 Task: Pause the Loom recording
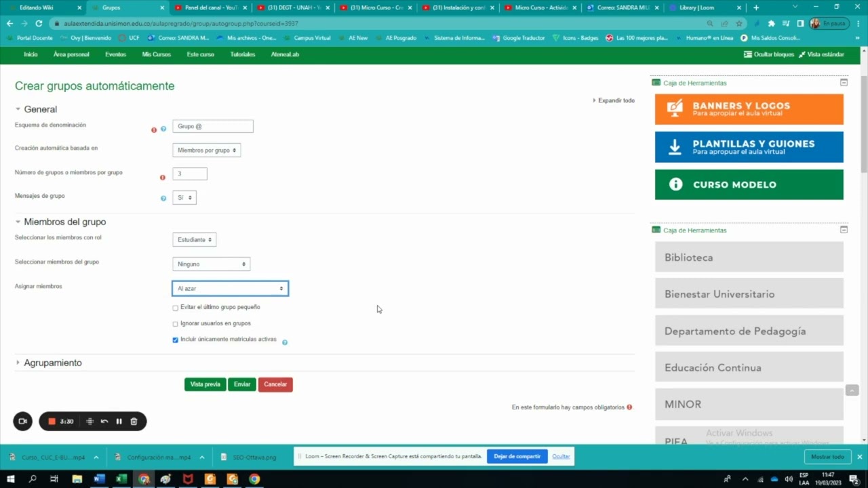[119, 422]
